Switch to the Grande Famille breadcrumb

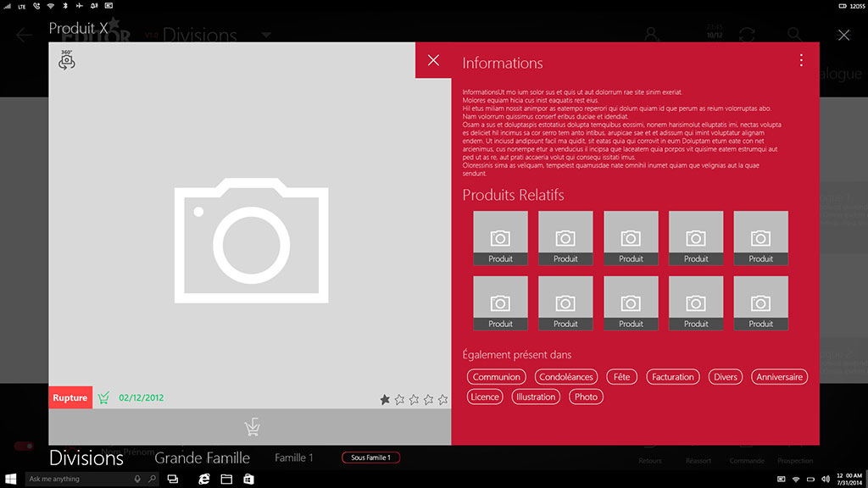click(x=202, y=458)
